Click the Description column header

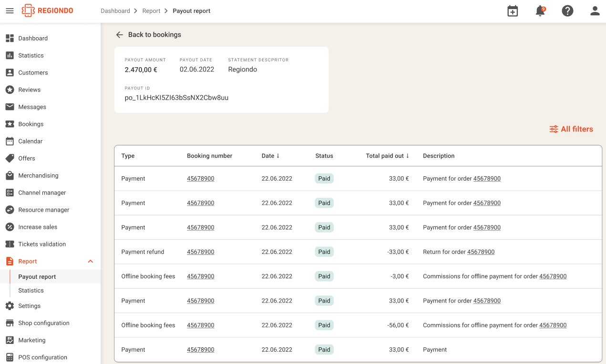click(439, 156)
